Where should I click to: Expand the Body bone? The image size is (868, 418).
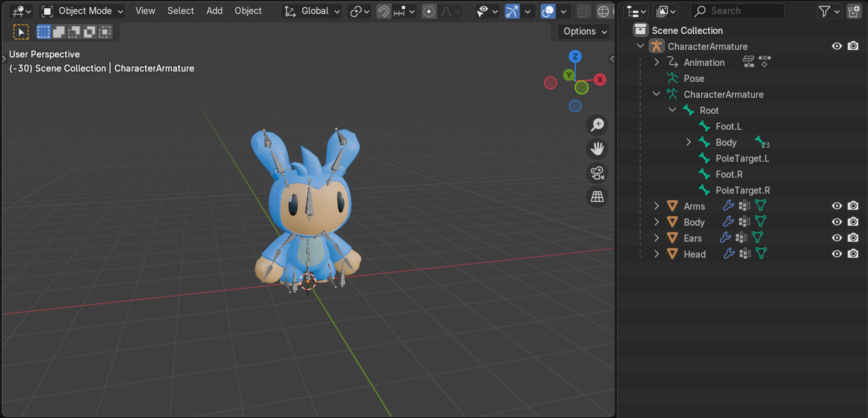(688, 142)
